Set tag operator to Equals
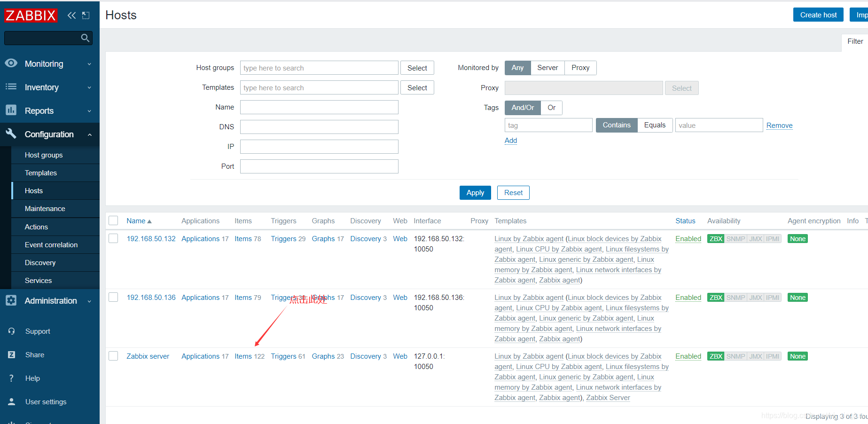This screenshot has height=424, width=868. point(655,125)
